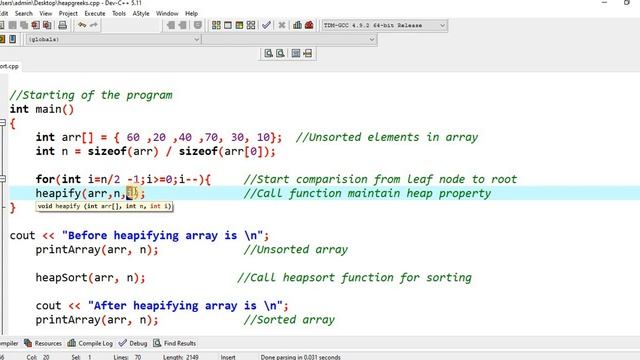Screen dimensions: 640x360
Task: Minimize the Dev-C++ window
Action: (604, 3)
